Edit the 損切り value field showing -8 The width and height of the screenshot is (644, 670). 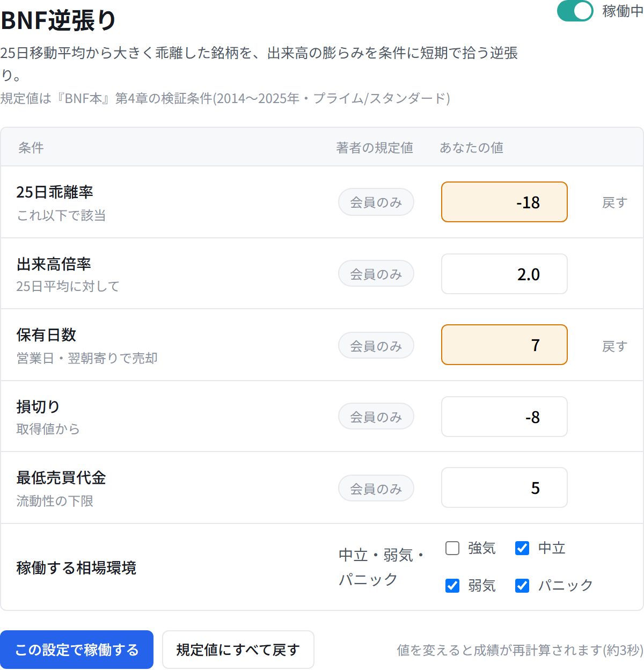[x=504, y=417]
